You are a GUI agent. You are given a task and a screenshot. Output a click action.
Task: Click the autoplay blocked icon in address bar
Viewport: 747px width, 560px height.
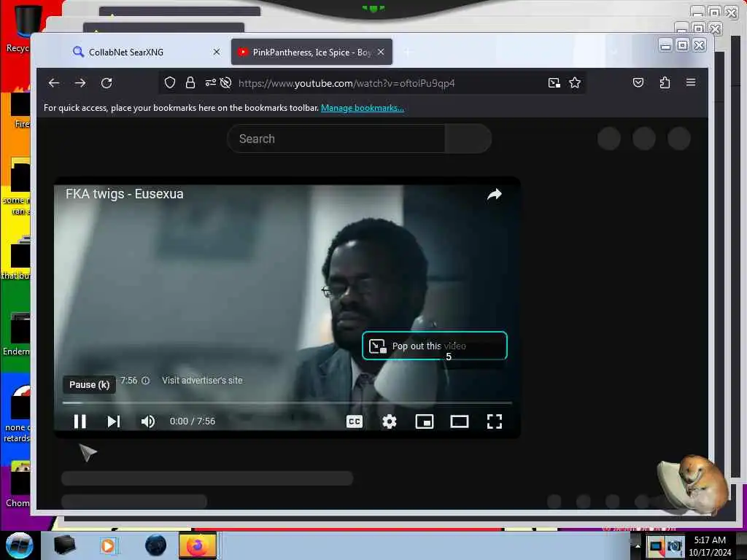click(226, 83)
